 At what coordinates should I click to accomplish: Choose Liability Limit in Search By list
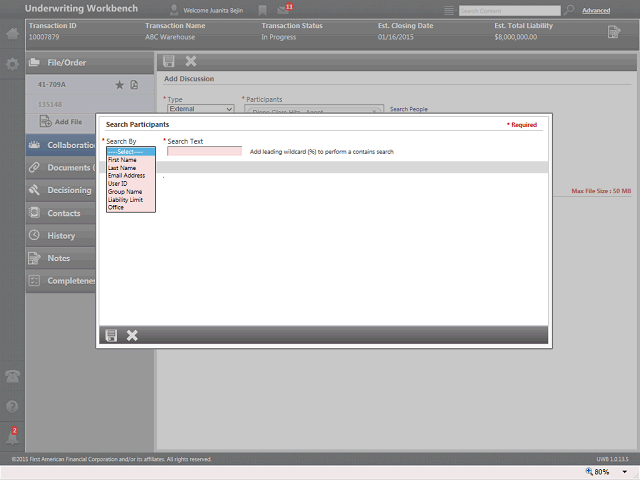(x=131, y=200)
